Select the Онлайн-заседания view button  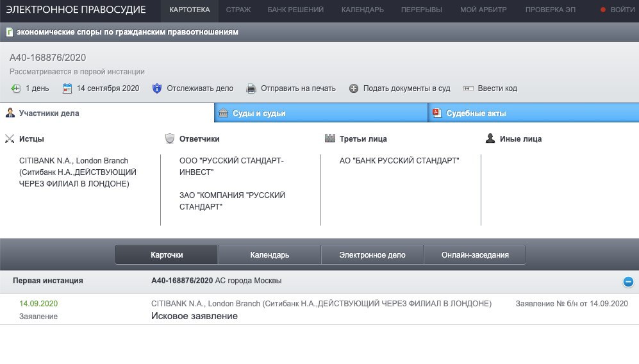(475, 255)
